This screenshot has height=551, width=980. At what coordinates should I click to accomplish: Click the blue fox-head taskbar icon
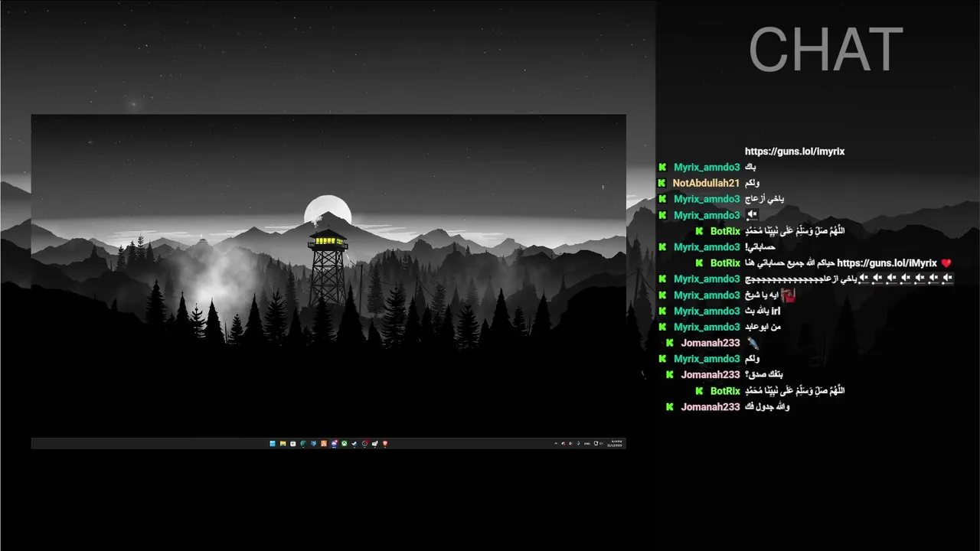(x=313, y=443)
